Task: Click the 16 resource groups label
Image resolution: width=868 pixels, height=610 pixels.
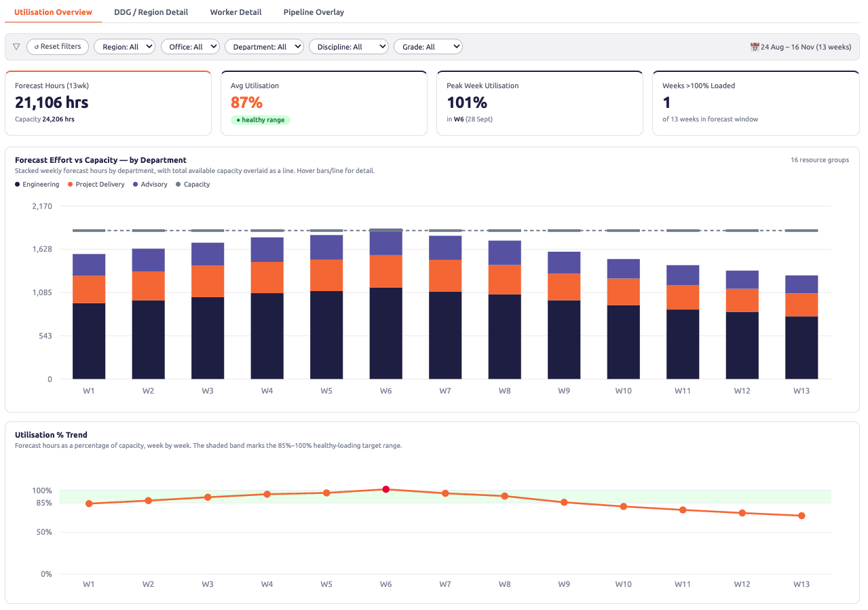Action: click(820, 160)
